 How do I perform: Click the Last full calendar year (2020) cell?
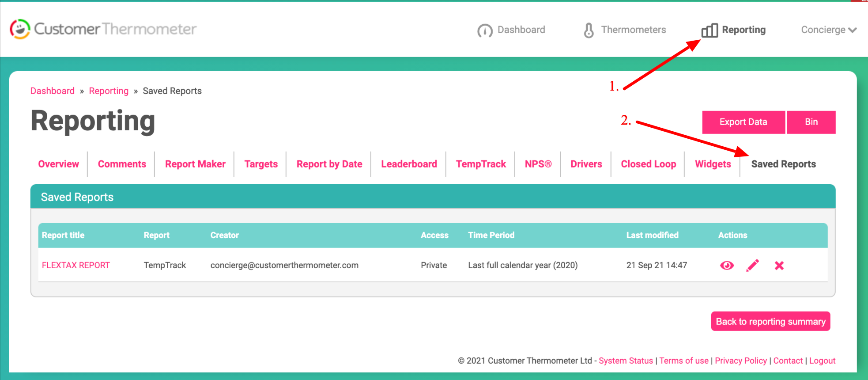[x=523, y=265]
